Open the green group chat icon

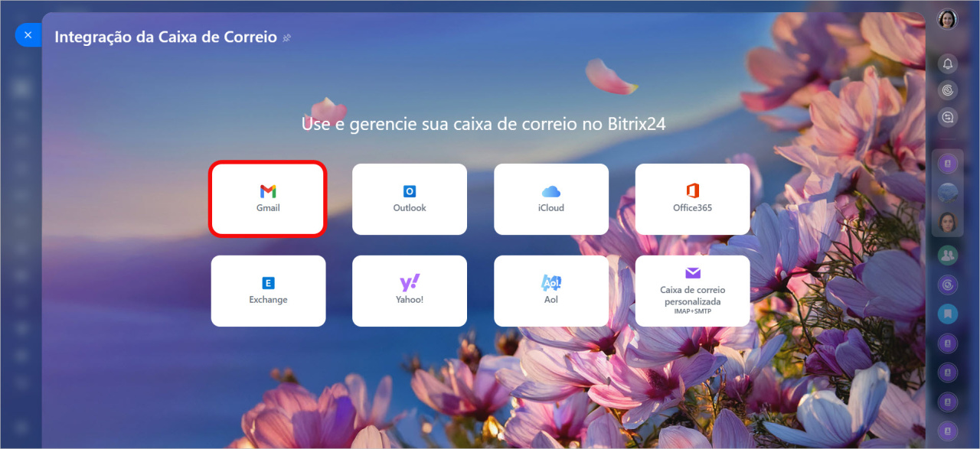[948, 255]
